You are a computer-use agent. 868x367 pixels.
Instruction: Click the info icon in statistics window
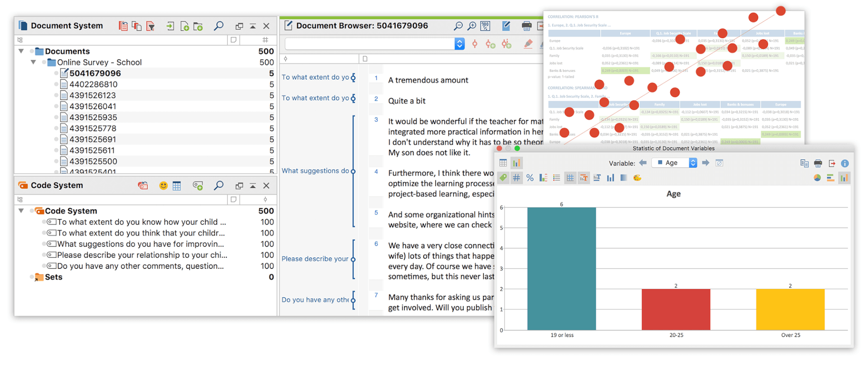pos(845,164)
